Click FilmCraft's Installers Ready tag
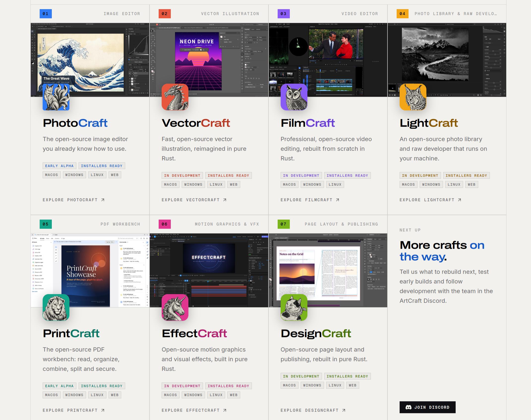The height and width of the screenshot is (420, 531). click(x=347, y=176)
